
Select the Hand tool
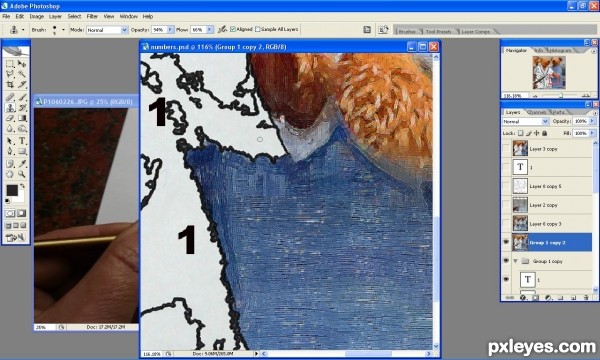pyautogui.click(x=10, y=174)
